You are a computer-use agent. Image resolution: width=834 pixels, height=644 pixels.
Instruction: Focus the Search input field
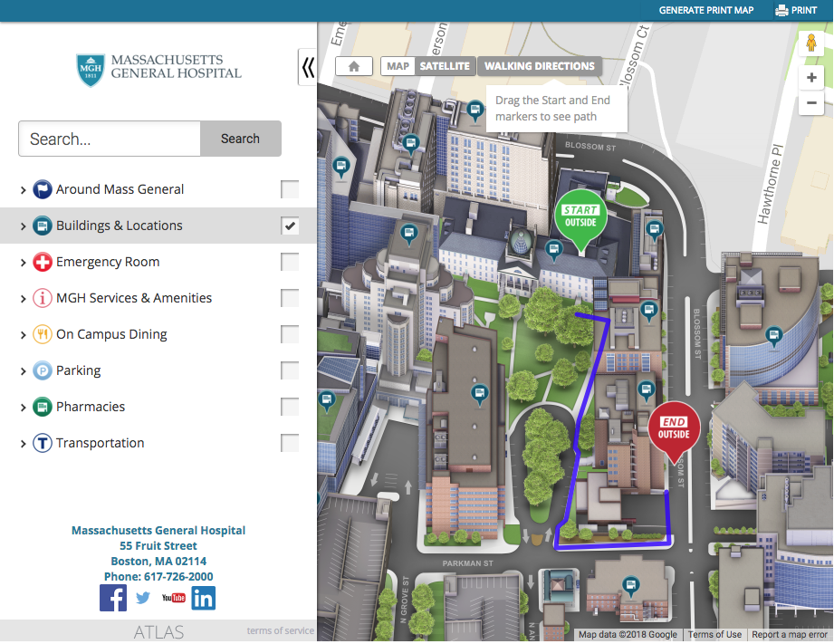[110, 139]
